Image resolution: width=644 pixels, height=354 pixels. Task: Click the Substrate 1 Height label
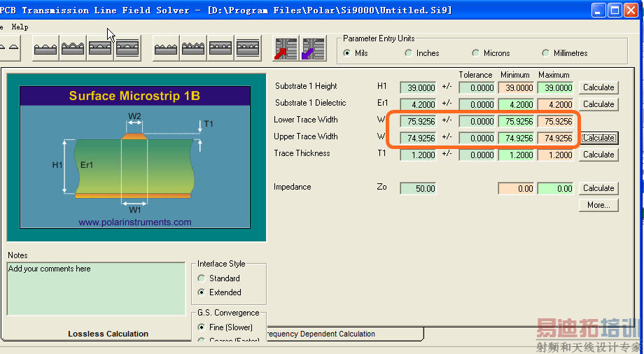click(306, 86)
